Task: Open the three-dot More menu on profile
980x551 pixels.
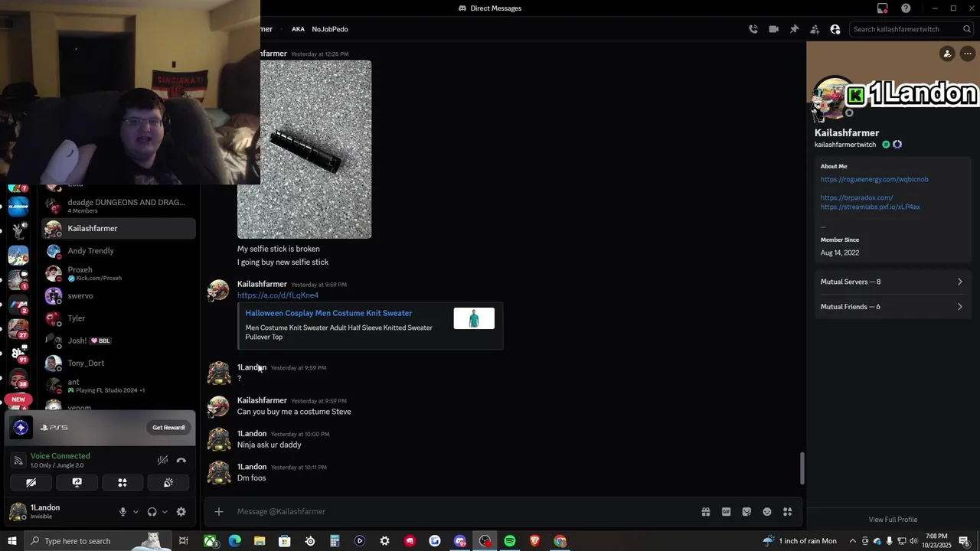Action: click(968, 54)
